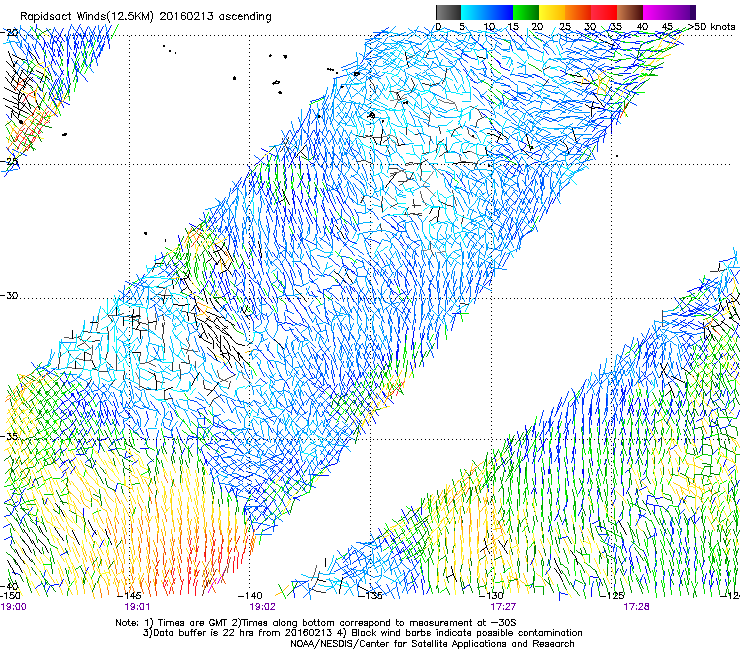Viewport: 740px width, 650px height.
Task: Click the "0" value under the color legend
Action: [x=438, y=27]
